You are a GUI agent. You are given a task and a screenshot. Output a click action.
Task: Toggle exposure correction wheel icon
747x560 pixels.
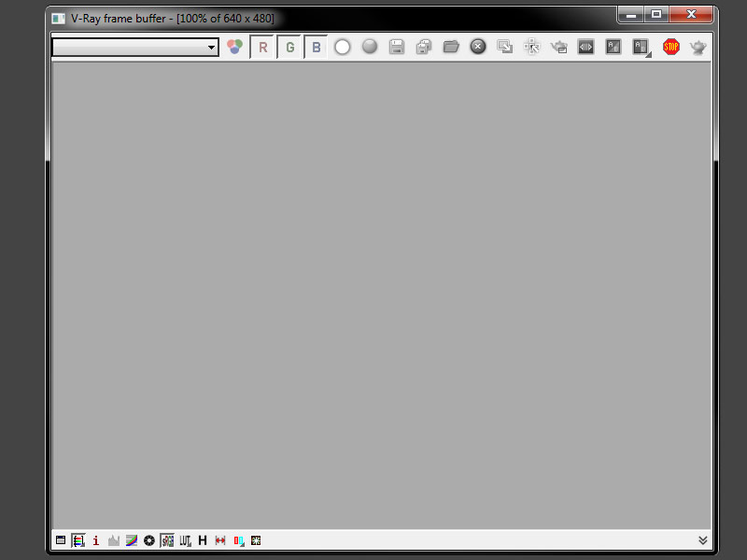pos(149,540)
